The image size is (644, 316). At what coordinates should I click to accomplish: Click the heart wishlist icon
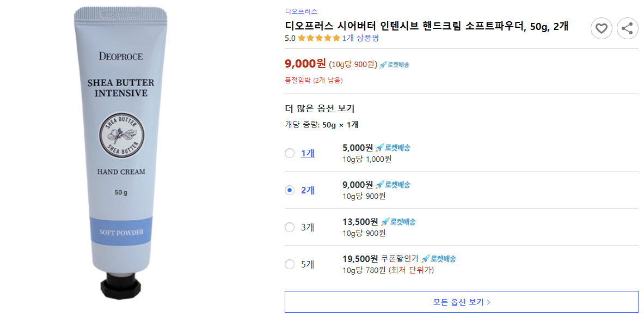[601, 28]
